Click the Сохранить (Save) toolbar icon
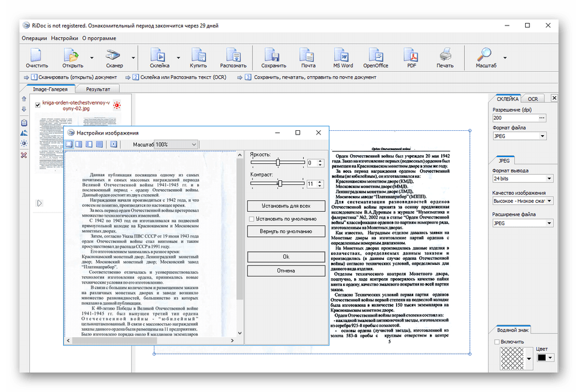The width and height of the screenshot is (578, 392). 273,58
